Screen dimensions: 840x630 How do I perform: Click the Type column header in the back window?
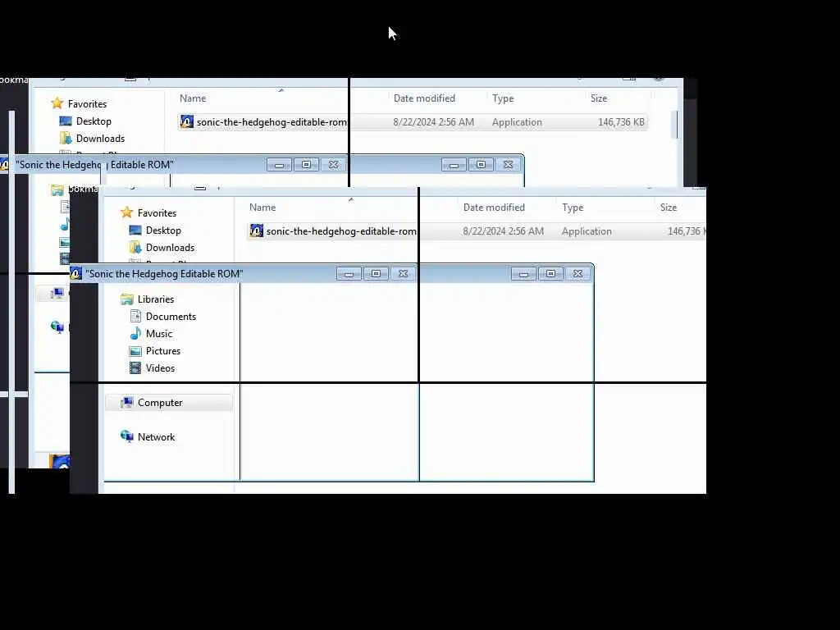click(x=503, y=98)
